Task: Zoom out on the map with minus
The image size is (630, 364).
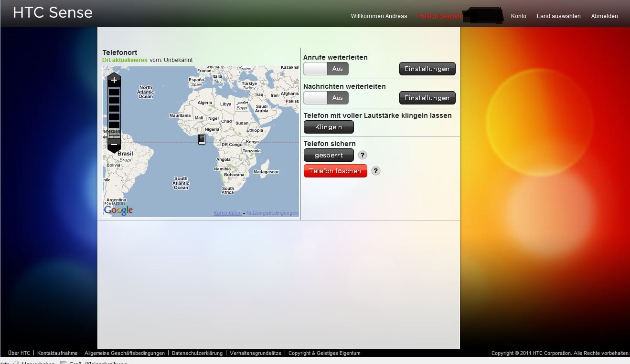Action: pos(114,145)
